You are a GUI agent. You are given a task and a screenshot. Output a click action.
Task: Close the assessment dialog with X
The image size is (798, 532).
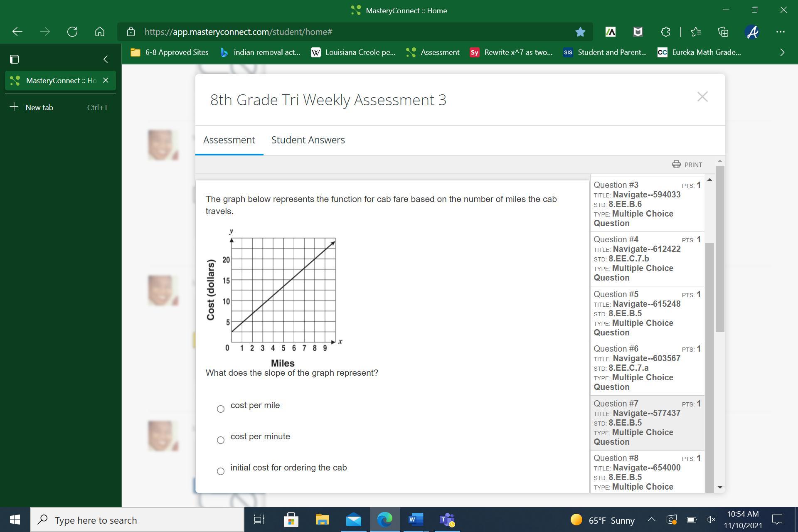click(x=702, y=97)
